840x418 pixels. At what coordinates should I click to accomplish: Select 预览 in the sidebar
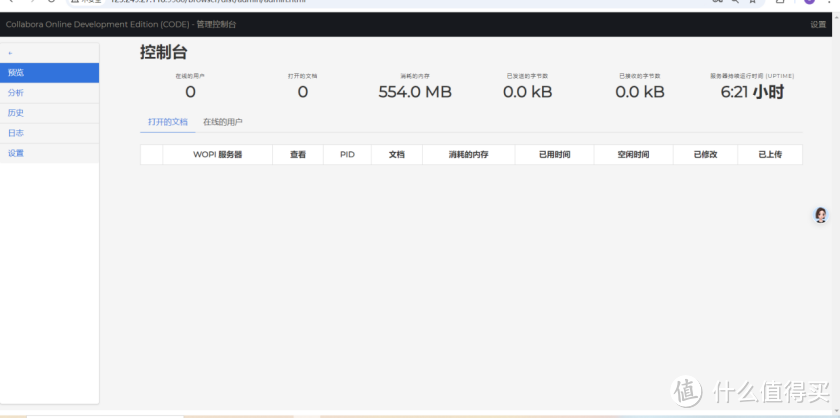49,73
